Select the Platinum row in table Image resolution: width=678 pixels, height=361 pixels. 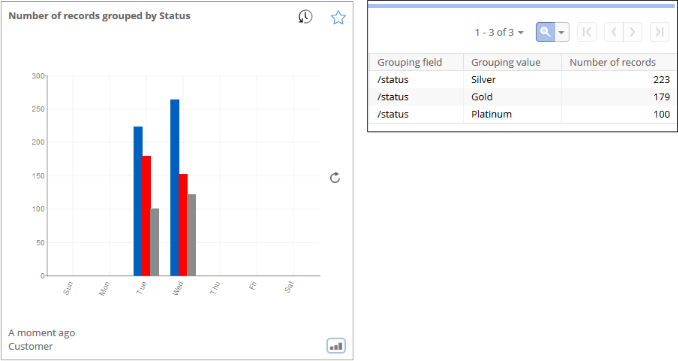(x=523, y=114)
